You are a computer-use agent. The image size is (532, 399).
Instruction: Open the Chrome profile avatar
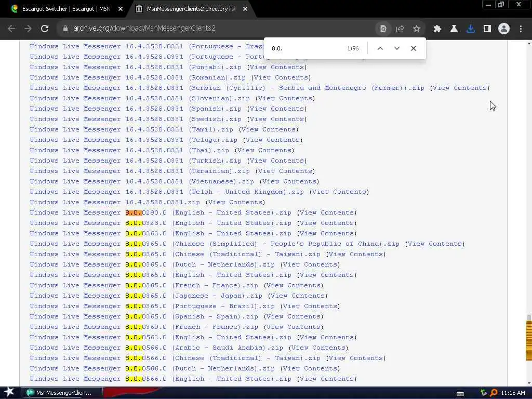[x=504, y=29]
